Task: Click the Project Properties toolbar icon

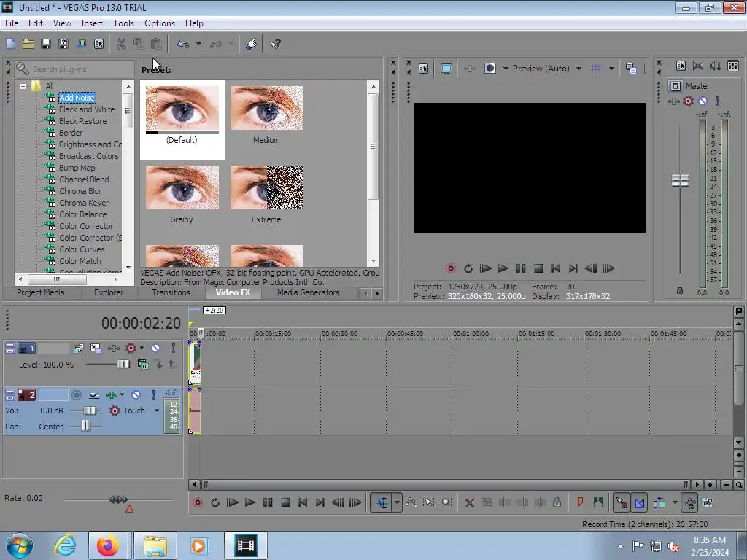Action: 98,44
